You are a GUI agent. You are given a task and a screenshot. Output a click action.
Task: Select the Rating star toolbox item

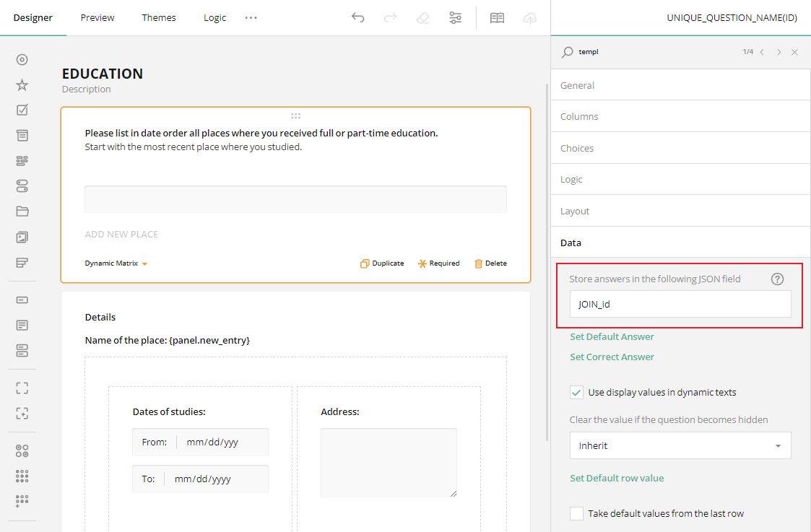[x=22, y=85]
